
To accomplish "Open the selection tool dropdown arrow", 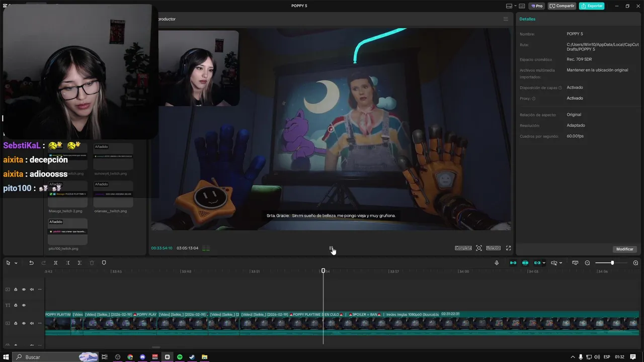I will [16, 263].
